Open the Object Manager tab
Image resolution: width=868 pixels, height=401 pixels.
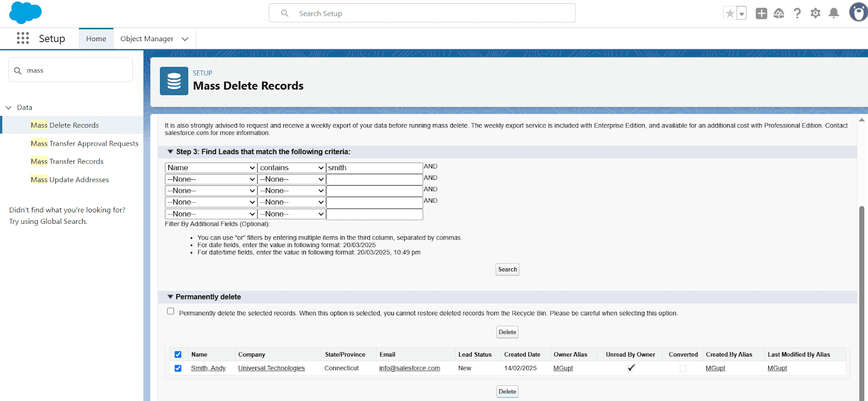pyautogui.click(x=147, y=38)
